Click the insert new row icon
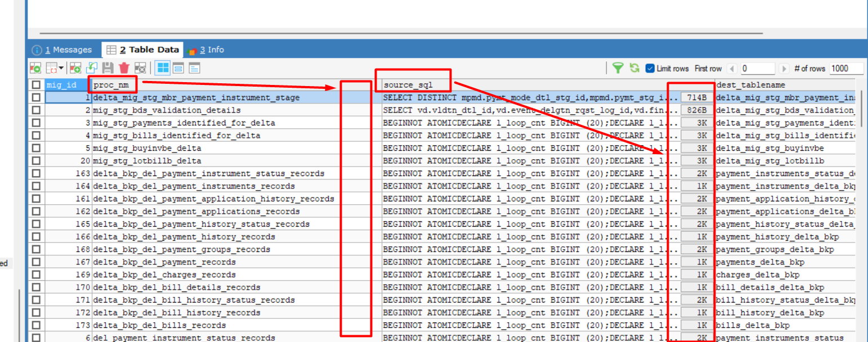Screen dimensions: 868x342 [x=75, y=68]
